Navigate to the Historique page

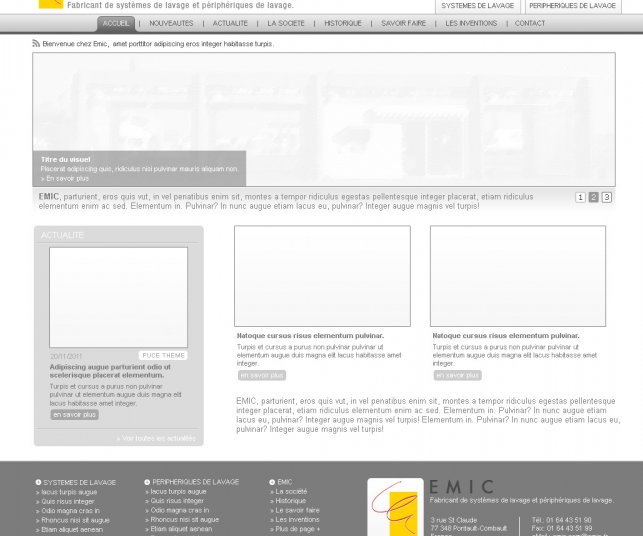[342, 23]
